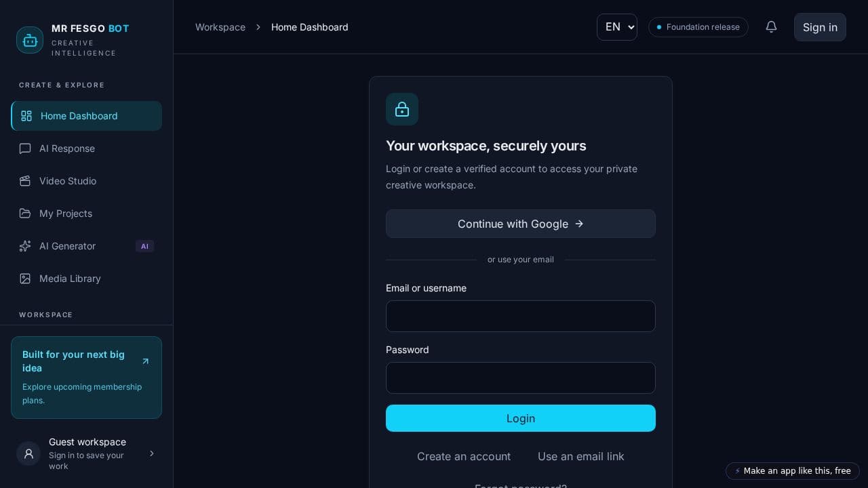Click the Sign in button
The image size is (868, 488).
click(x=820, y=27)
